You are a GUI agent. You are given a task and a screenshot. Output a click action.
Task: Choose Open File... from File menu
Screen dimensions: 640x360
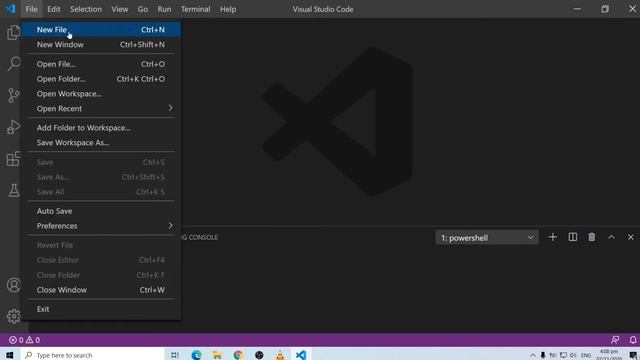click(x=101, y=64)
